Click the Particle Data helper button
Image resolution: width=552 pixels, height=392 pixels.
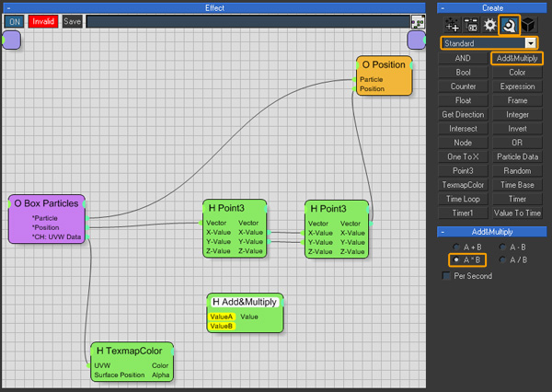(x=517, y=156)
